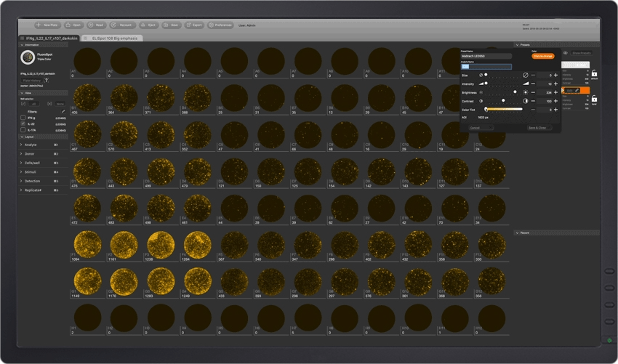The height and width of the screenshot is (364, 618).
Task: Toggle the IL-17A filter checkbox
Action: click(23, 131)
